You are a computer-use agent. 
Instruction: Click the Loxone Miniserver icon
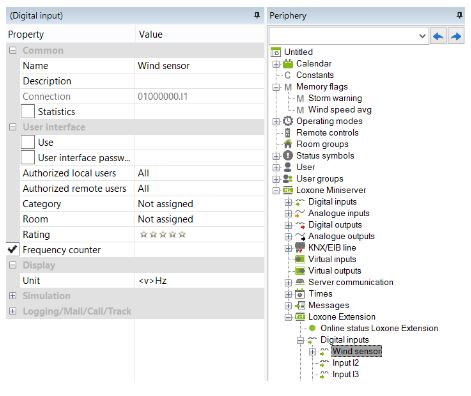point(288,190)
